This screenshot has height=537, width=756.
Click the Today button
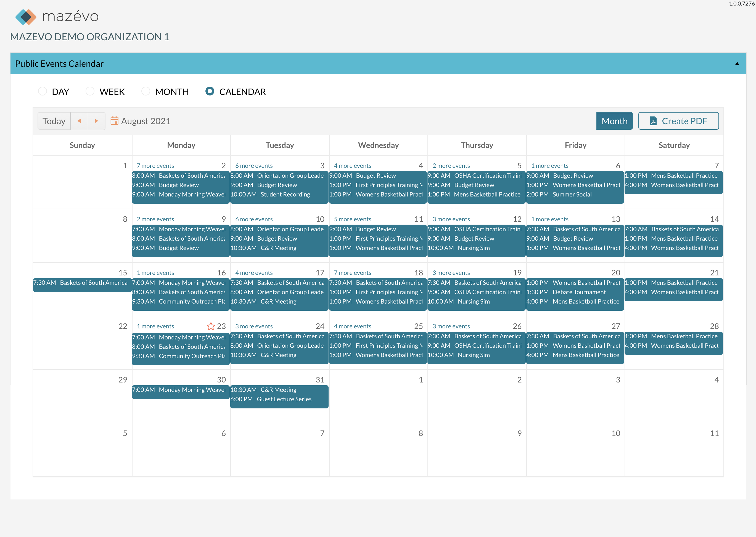54,121
